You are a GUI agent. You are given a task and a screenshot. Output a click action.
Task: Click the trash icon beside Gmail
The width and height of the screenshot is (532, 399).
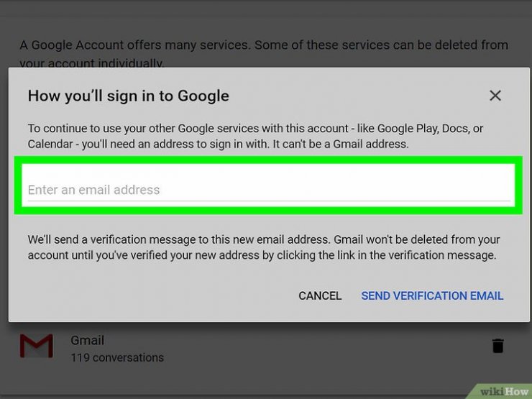(x=497, y=346)
